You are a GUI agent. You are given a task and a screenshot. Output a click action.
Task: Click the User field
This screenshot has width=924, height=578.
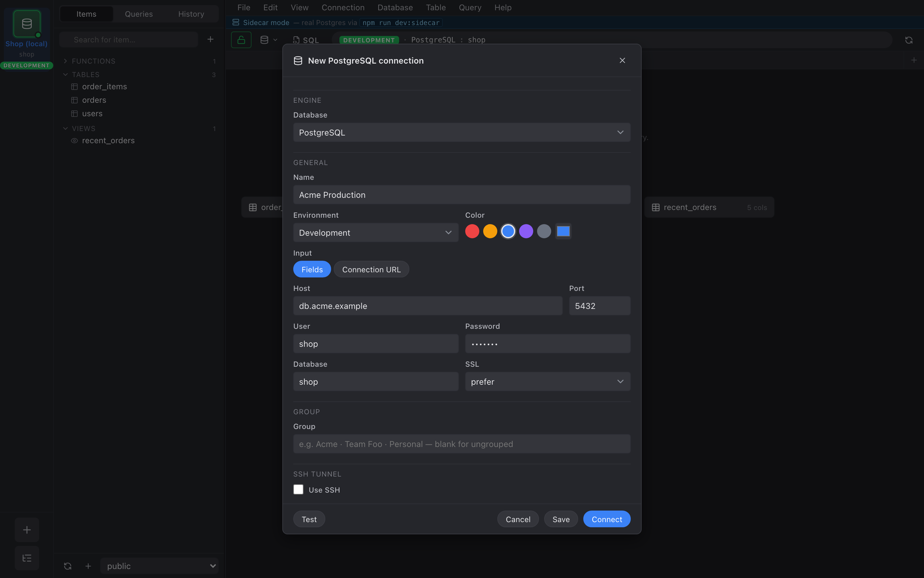coord(376,344)
